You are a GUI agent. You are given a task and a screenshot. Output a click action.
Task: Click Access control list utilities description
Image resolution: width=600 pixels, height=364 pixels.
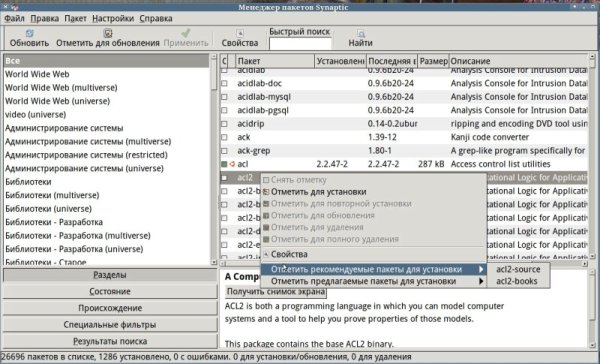point(501,164)
